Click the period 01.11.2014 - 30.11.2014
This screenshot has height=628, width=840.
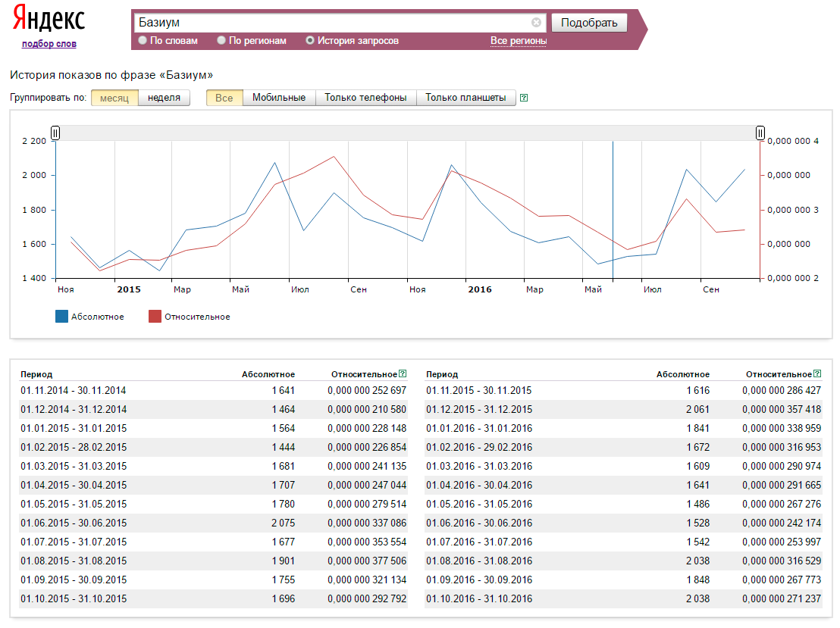click(74, 390)
